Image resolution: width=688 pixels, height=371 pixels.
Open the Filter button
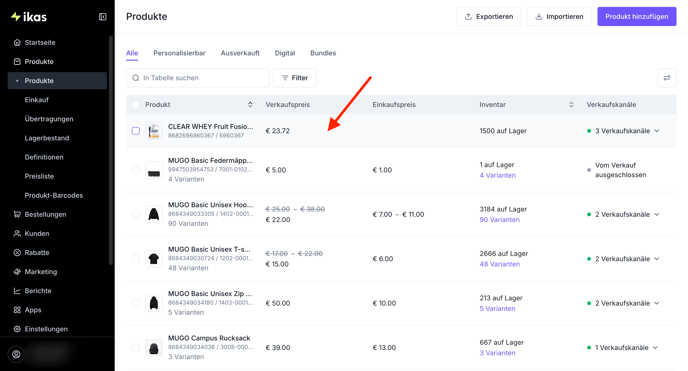pyautogui.click(x=294, y=78)
